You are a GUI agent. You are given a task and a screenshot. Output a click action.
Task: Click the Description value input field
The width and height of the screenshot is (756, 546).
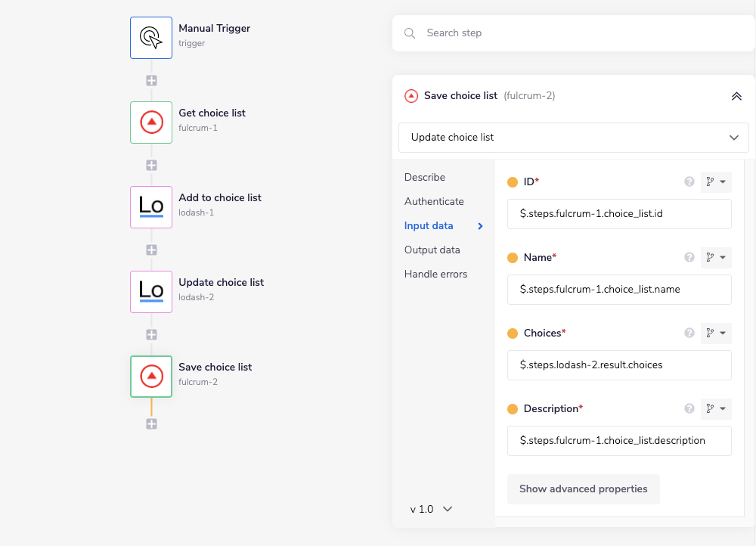click(x=619, y=441)
